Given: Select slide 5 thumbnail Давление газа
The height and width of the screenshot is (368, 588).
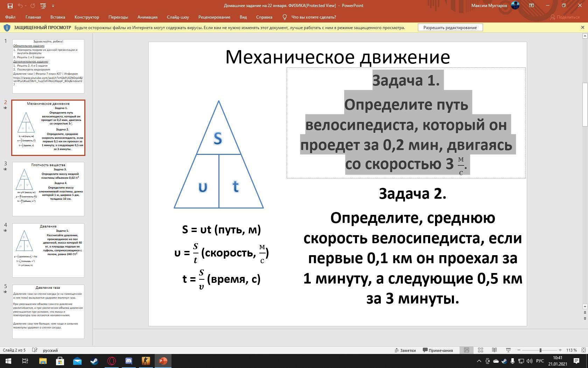Looking at the screenshot, I should [x=48, y=312].
